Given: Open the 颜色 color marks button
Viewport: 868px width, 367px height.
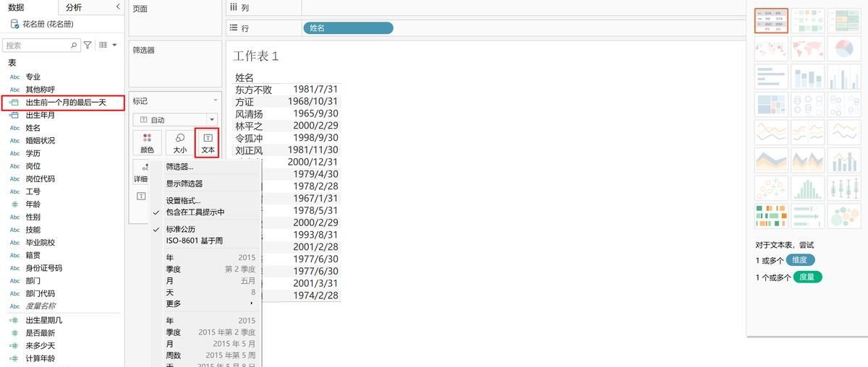Looking at the screenshot, I should 147,143.
